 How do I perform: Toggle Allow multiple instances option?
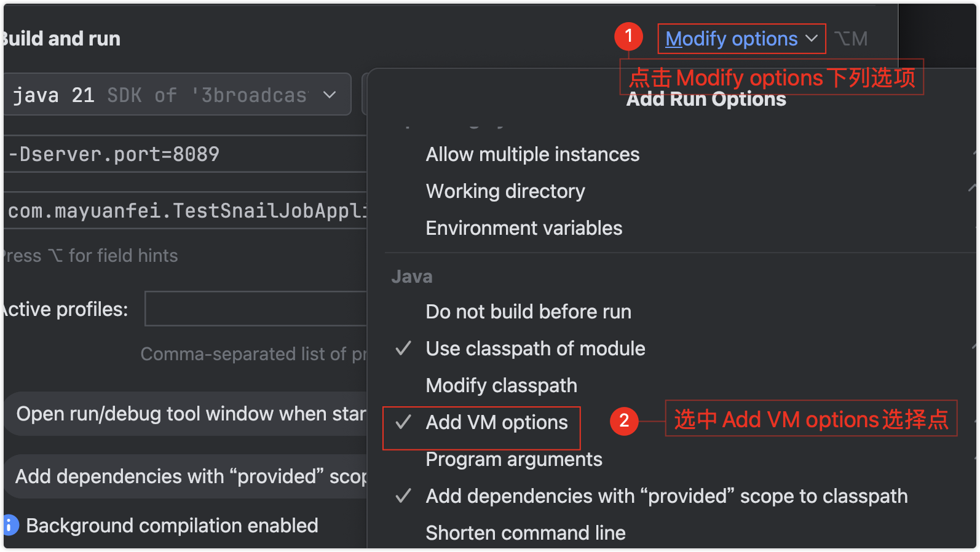[532, 154]
